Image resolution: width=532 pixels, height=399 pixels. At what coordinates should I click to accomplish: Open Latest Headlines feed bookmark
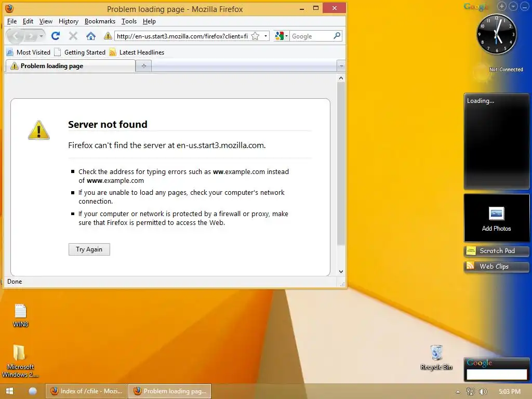pos(137,52)
